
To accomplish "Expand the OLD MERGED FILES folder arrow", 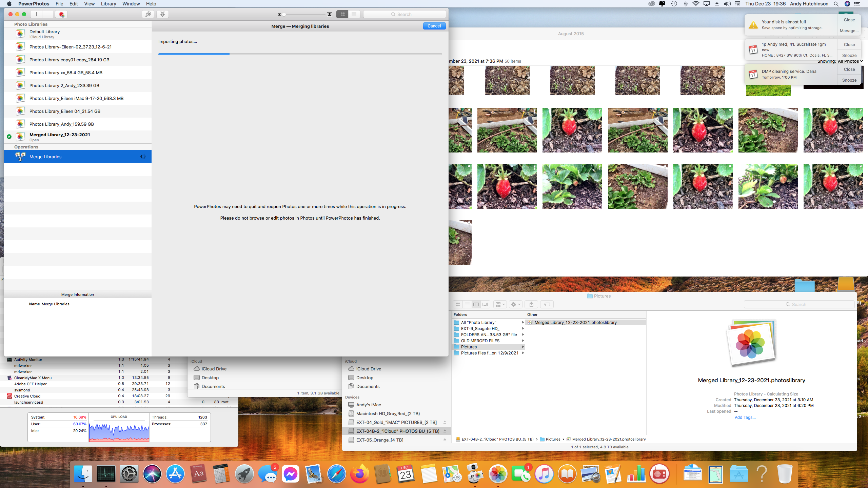I will 523,341.
